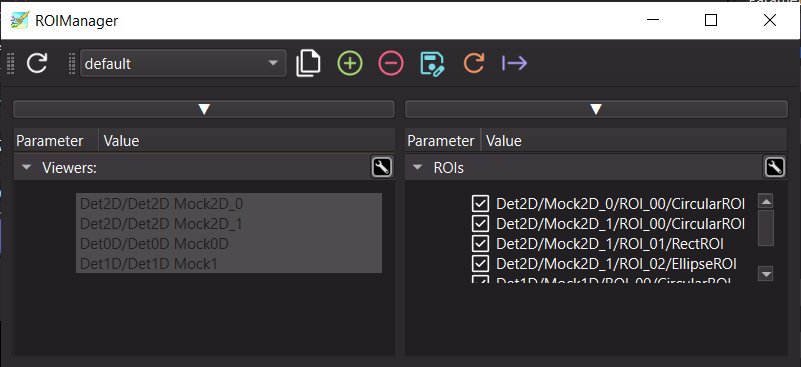
Task: Collapse the ROIs tree group
Action: click(x=418, y=167)
